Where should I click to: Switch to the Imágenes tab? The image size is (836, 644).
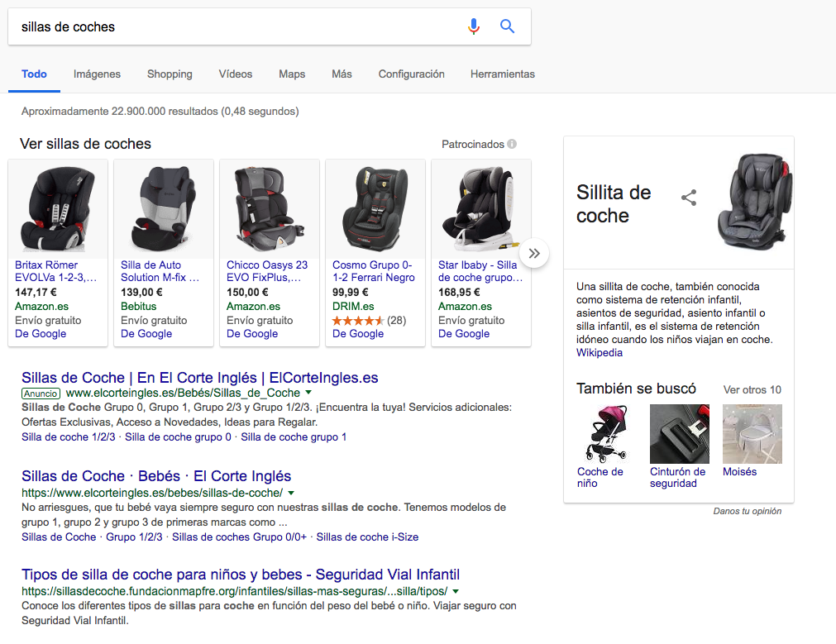[97, 74]
